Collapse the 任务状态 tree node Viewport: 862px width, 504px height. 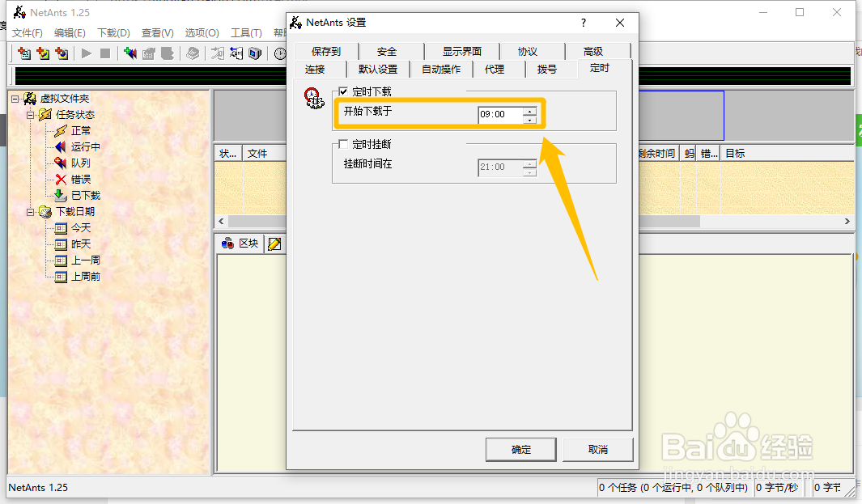pos(30,115)
